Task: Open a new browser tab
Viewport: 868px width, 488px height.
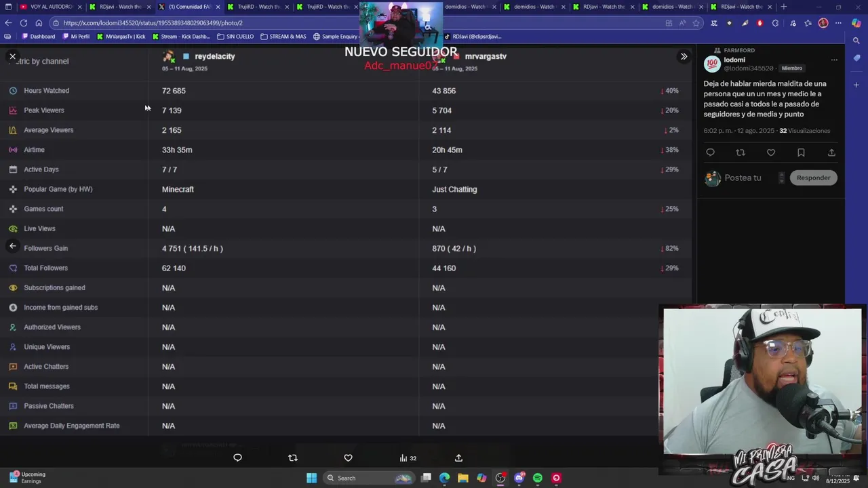Action: point(783,7)
